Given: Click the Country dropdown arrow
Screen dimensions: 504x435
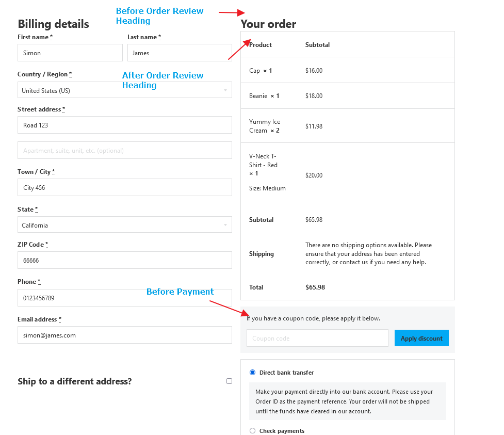Looking at the screenshot, I should (225, 90).
